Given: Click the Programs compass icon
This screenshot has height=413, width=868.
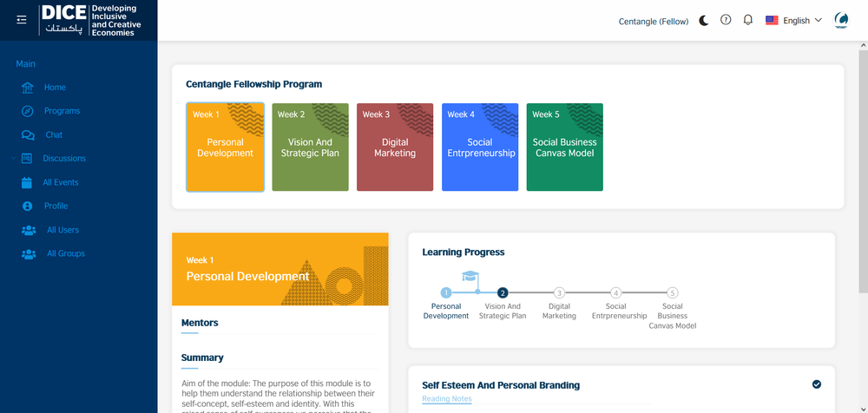Looking at the screenshot, I should 27,111.
